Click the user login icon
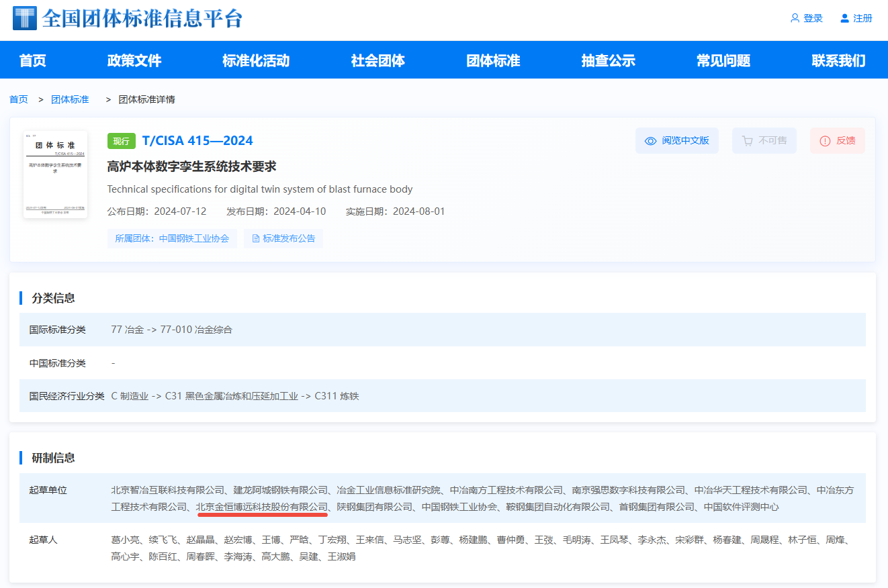 point(795,18)
